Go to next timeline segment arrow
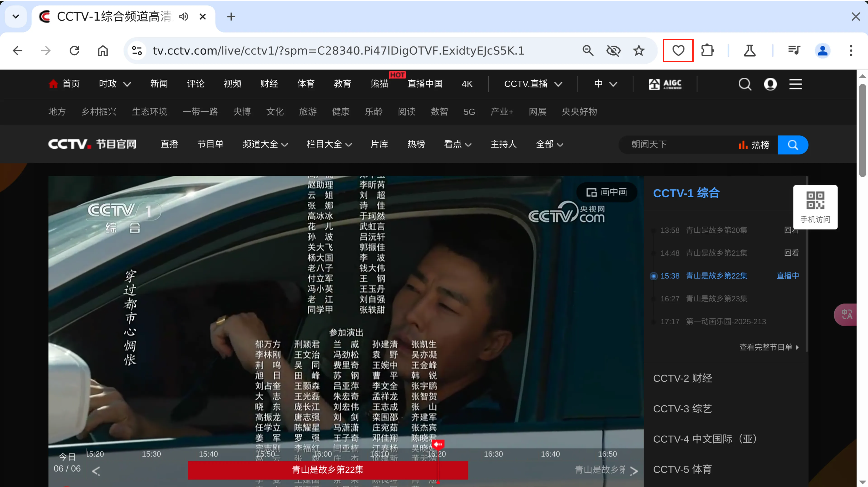The image size is (868, 487). pyautogui.click(x=634, y=470)
